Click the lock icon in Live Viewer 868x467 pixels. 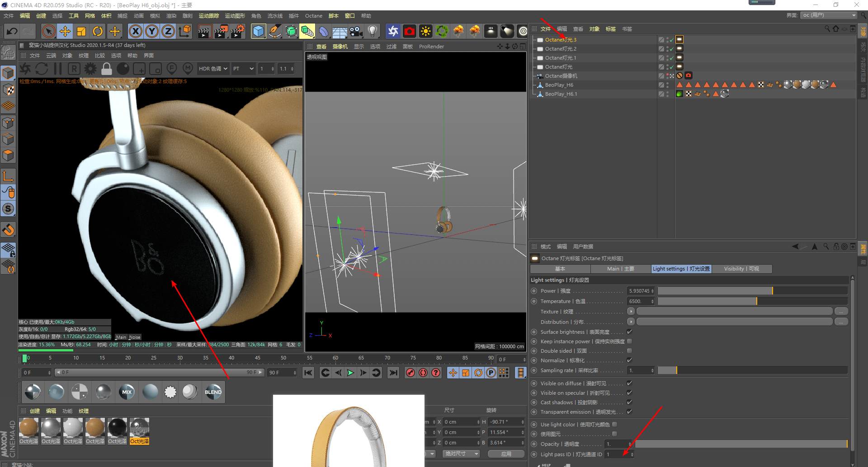(107, 69)
